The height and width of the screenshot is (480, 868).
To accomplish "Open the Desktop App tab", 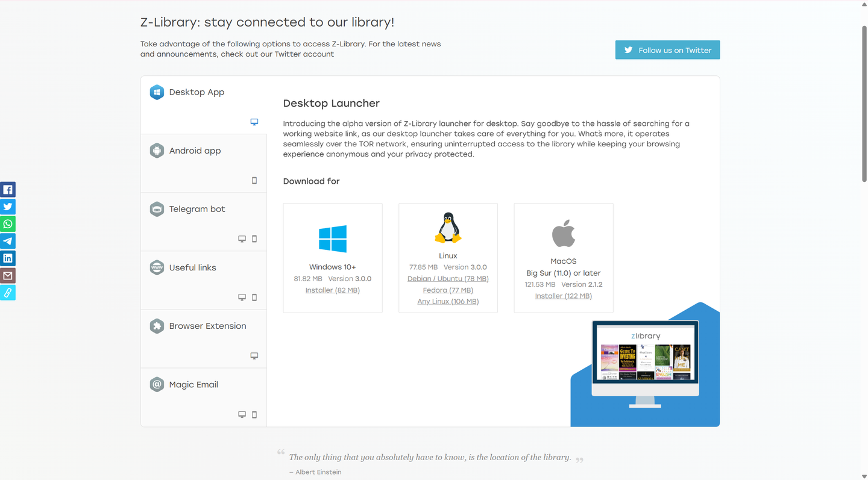I will 204,105.
